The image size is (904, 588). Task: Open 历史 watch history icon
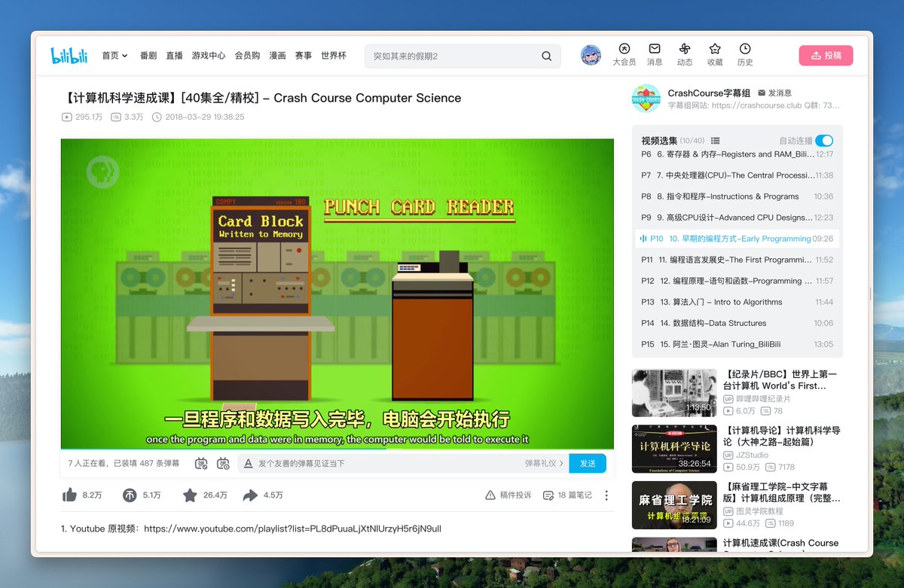tap(744, 54)
